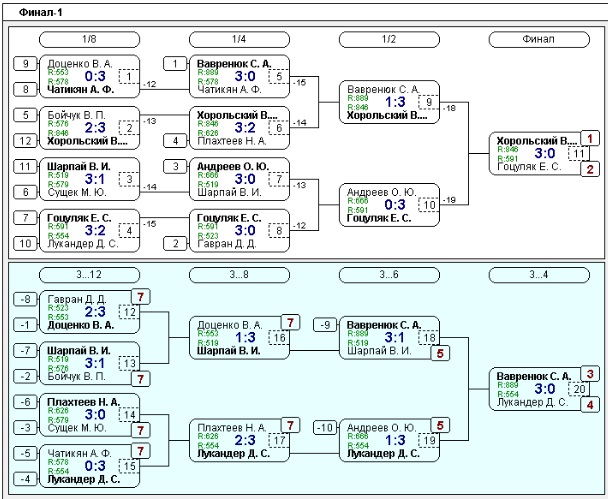This screenshot has height=499, width=608.
Task: Click dashed match number 9 in Вавренюк–Хорольский semifinal
Action: tap(429, 102)
